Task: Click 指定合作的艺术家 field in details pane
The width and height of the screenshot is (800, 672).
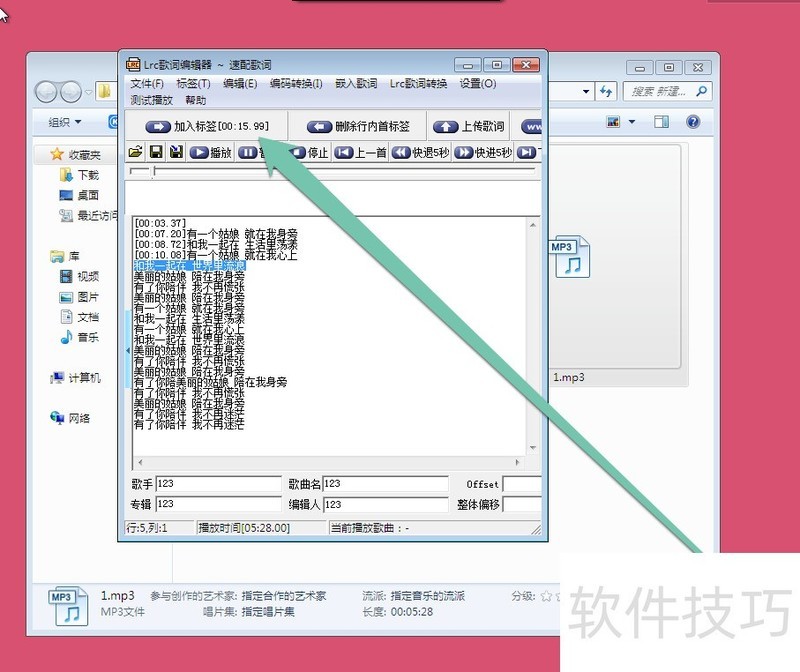Action: point(284,596)
